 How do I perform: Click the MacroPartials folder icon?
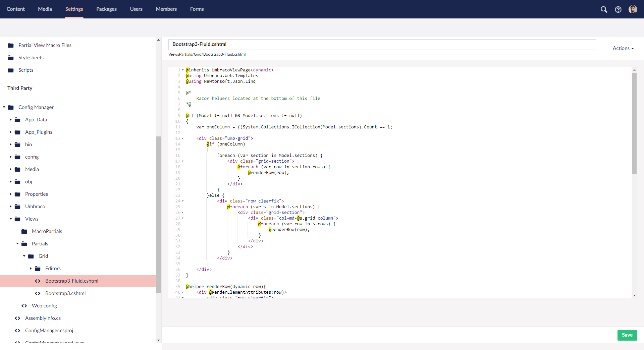pyautogui.click(x=24, y=231)
